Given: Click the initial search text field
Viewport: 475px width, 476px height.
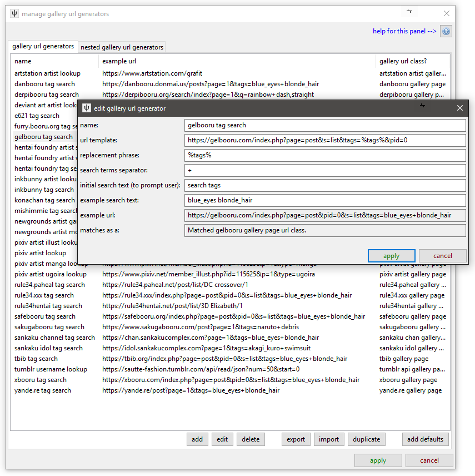Looking at the screenshot, I should tap(325, 185).
